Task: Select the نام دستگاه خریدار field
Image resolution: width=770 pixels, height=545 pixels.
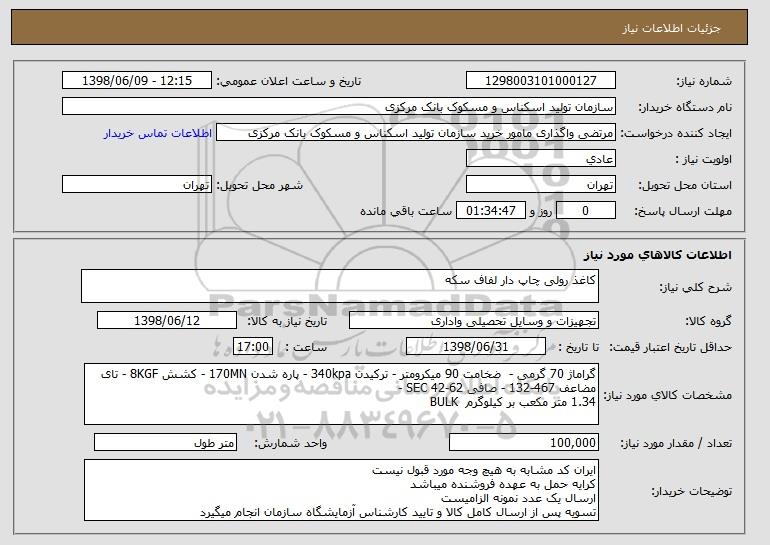Action: pyautogui.click(x=339, y=107)
